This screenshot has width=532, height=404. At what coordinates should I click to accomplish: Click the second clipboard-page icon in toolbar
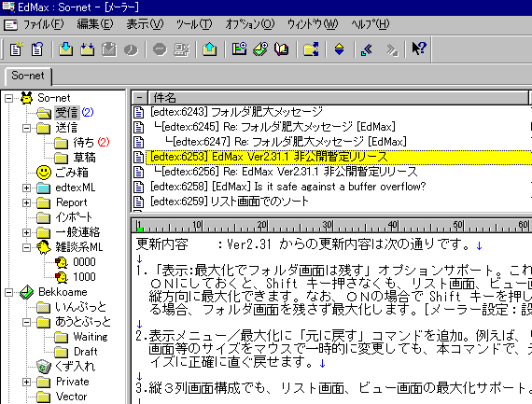pos(37,49)
